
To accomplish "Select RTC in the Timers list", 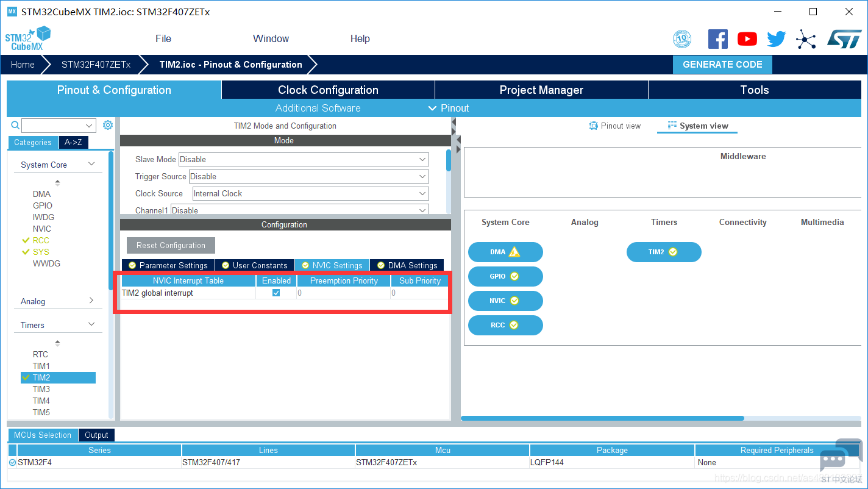I will 40,354.
